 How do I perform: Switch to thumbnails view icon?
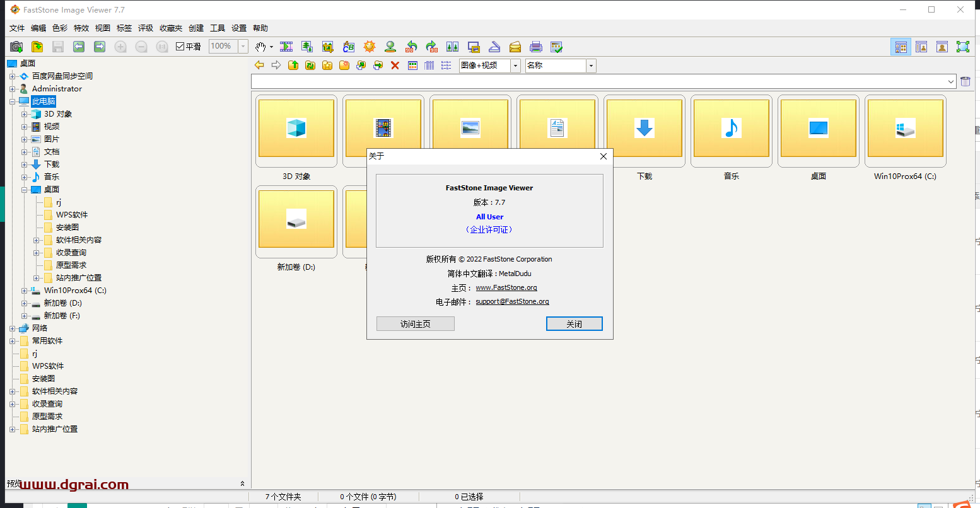tap(413, 65)
